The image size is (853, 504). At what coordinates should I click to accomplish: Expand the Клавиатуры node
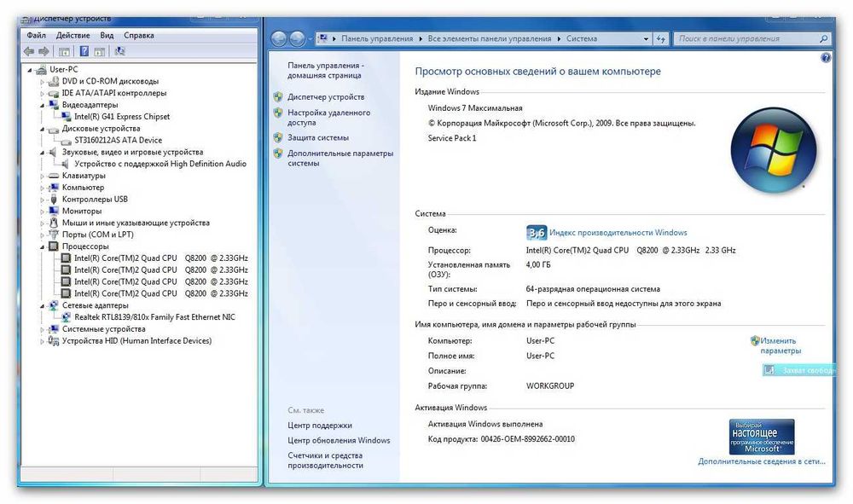[x=42, y=177]
